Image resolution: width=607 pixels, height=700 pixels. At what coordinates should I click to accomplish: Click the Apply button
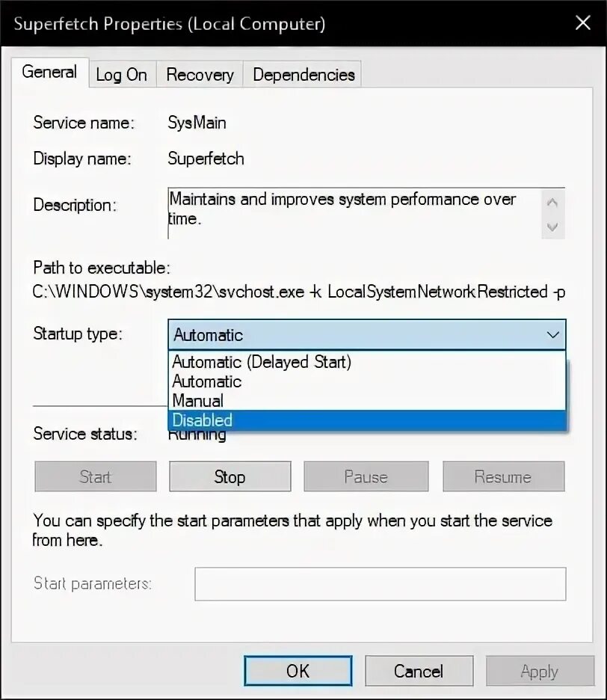pyautogui.click(x=540, y=671)
